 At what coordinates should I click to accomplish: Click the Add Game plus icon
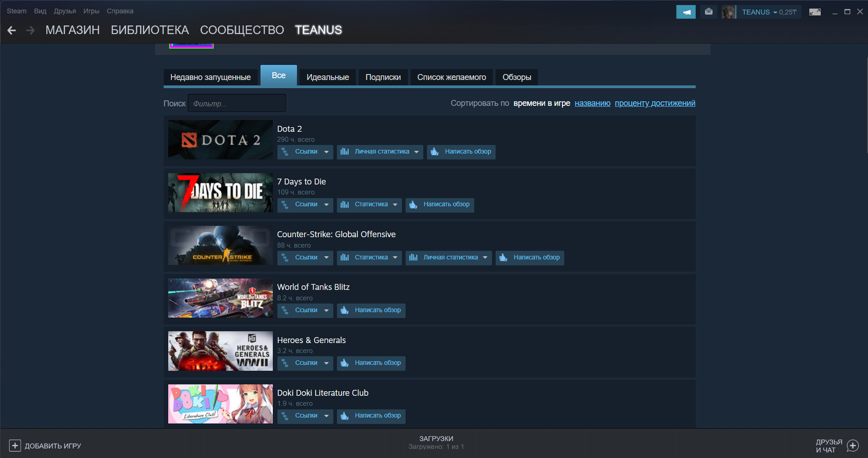(x=15, y=446)
